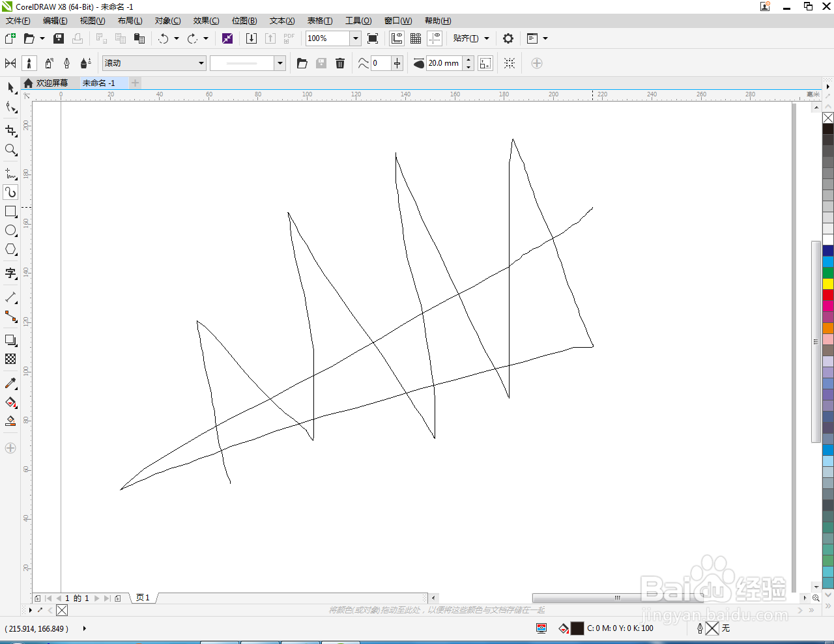Select the Drop Shadow tool

tap(10, 340)
